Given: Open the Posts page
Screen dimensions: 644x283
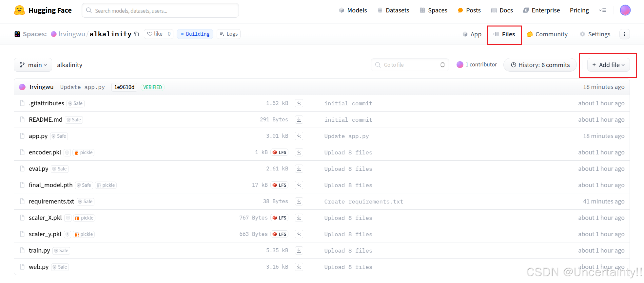Looking at the screenshot, I should pyautogui.click(x=469, y=10).
